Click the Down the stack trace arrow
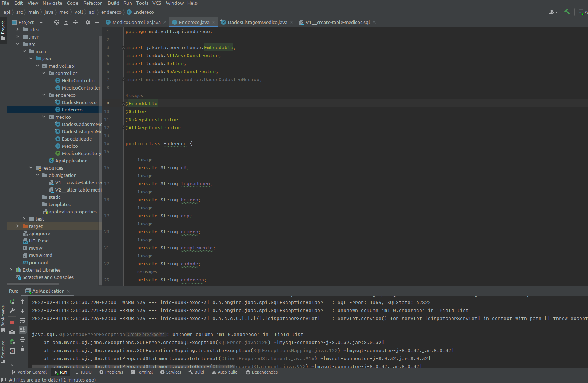588x383 pixels. [x=23, y=311]
